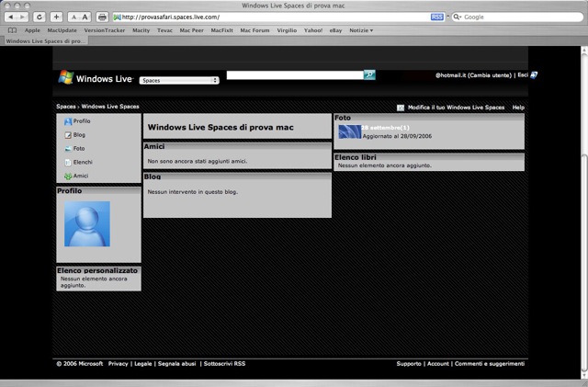This screenshot has height=387, width=588.
Task: Open the Legale footer link
Action: point(143,364)
